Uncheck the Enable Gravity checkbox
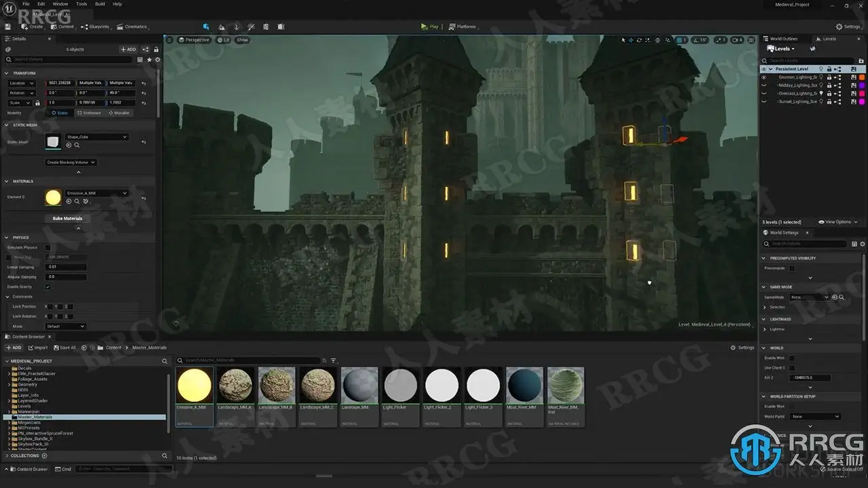Viewport: 868px width, 488px height. [47, 287]
